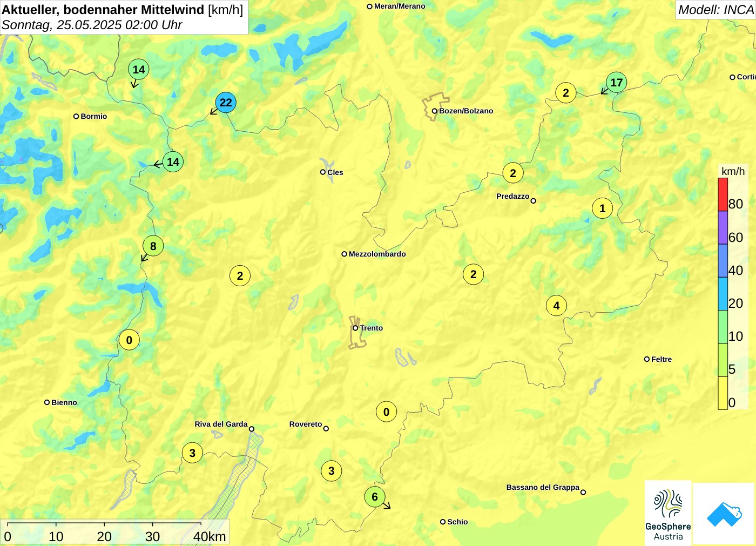
Task: Select the 'Rovereto' town label
Action: tap(306, 424)
